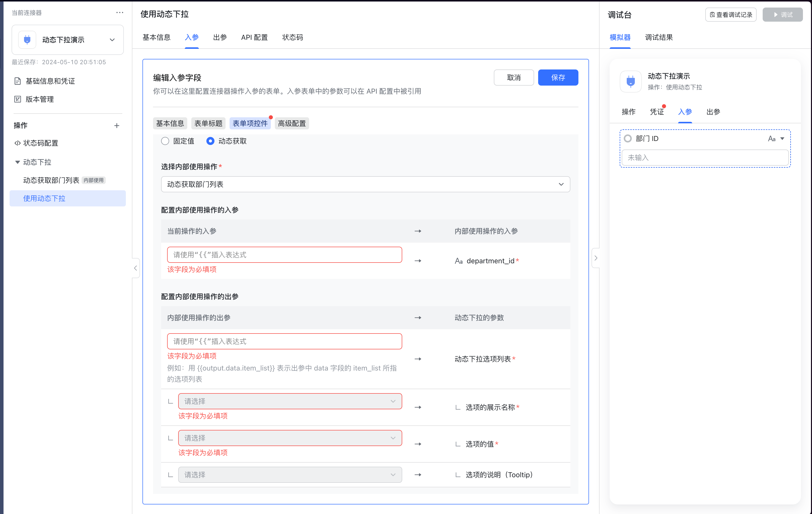Screen dimensions: 812x514
Task: Click the arrow icon in 选项的说明 (Tooltip) row
Action: (418, 475)
